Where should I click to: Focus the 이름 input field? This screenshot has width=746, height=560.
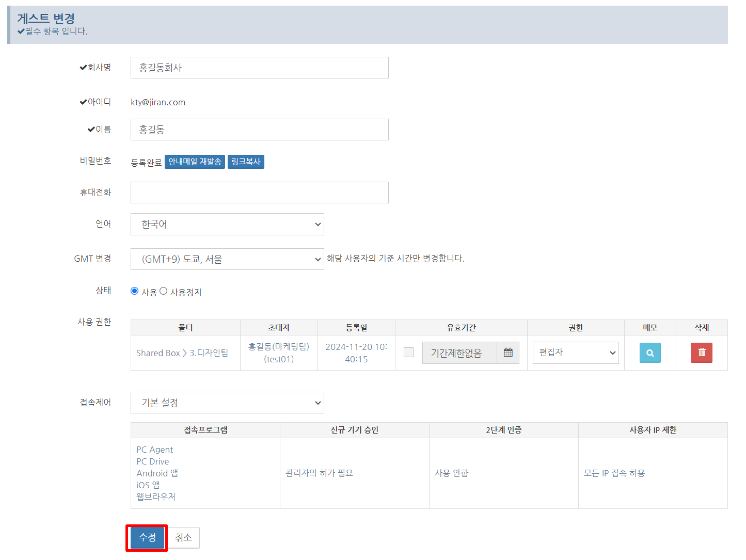tap(259, 130)
